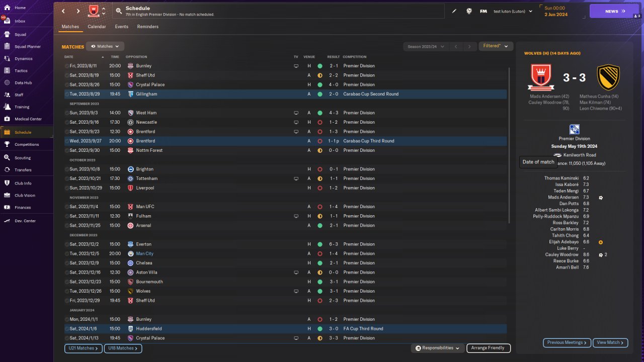This screenshot has height=362, width=644.
Task: Toggle select circle for Sun 2023/9/3 West Ham match
Action: click(67, 113)
